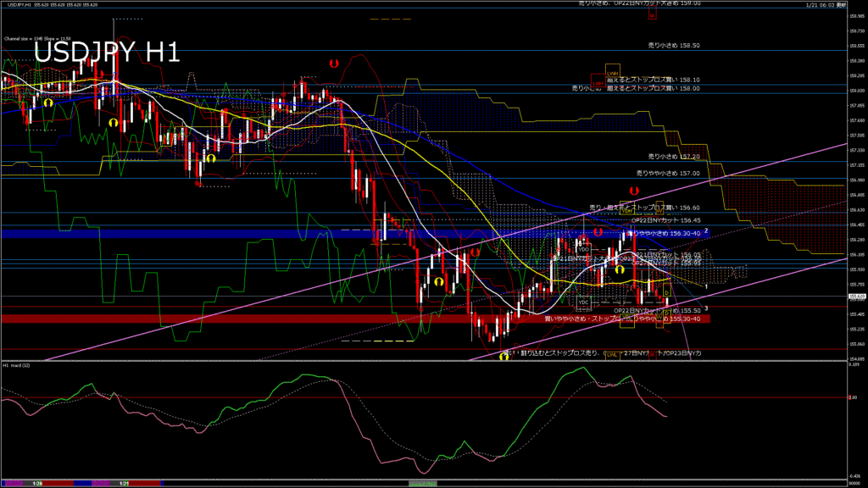Click the 売り小さめ 158.50 level label

[x=673, y=45]
